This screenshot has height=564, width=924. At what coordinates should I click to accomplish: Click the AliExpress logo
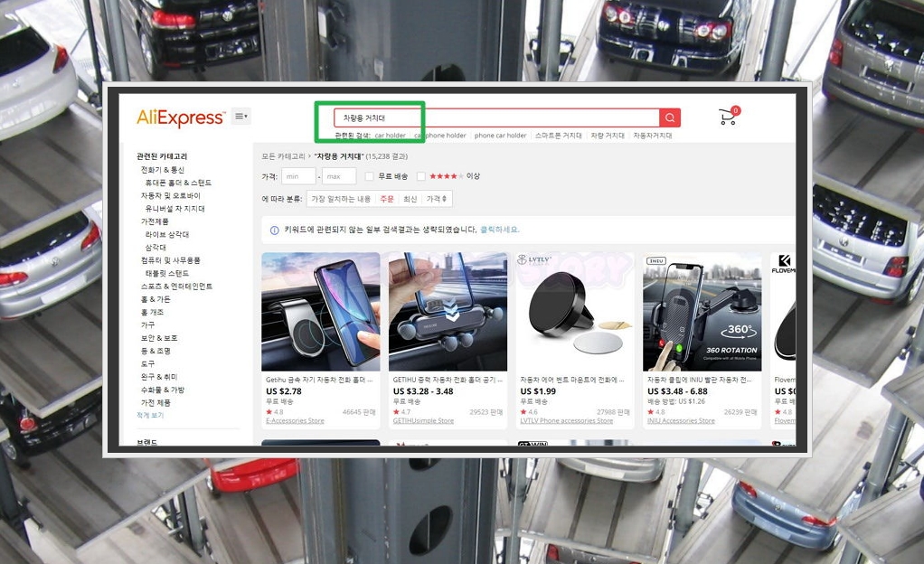[180, 117]
